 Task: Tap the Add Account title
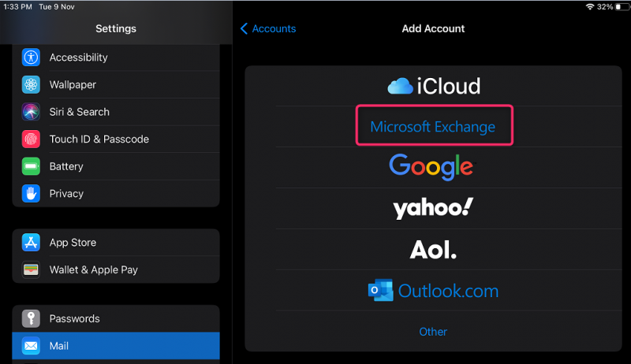point(433,28)
